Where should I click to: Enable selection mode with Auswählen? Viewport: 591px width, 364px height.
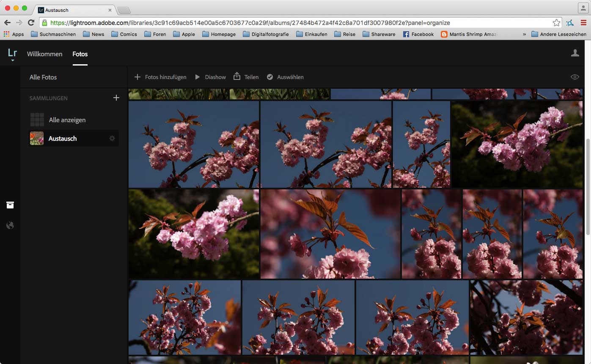[285, 77]
